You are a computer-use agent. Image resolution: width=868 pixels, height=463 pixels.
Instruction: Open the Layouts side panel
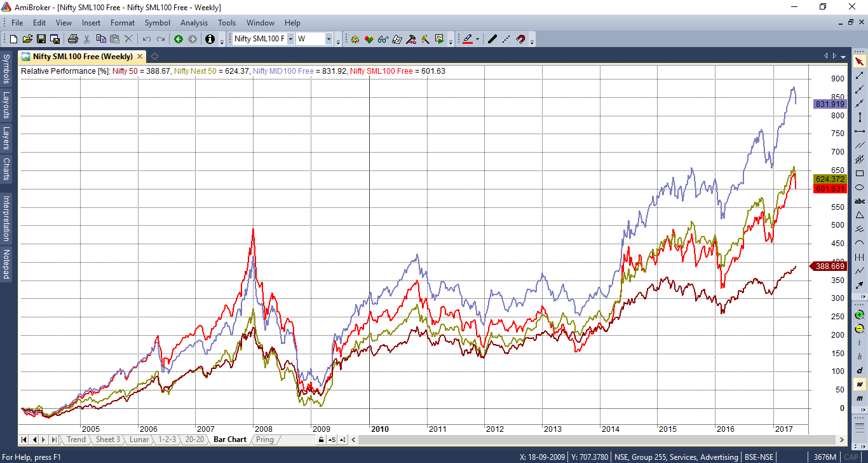[x=6, y=106]
